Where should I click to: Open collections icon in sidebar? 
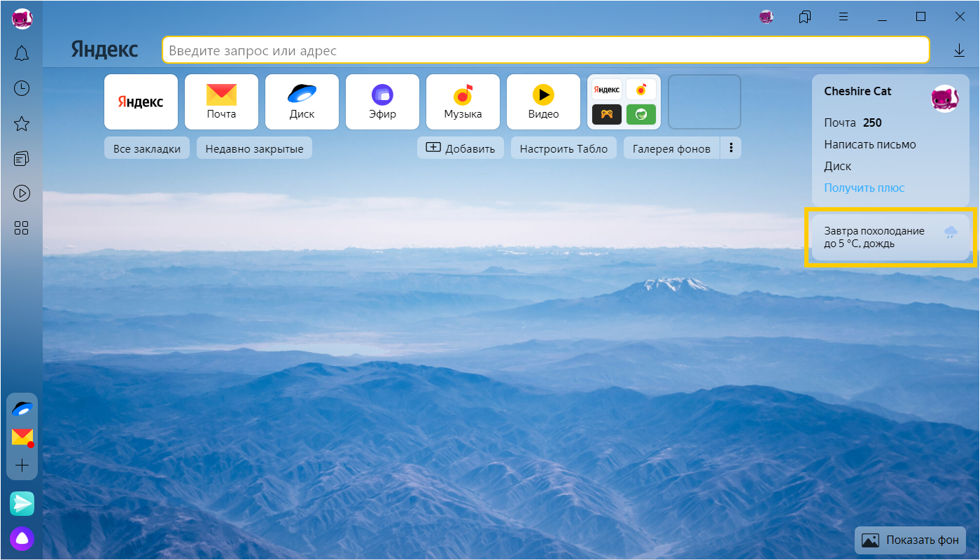click(x=22, y=159)
